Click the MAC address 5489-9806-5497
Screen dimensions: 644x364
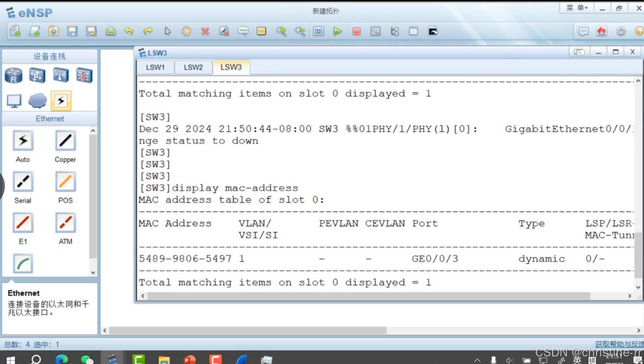tap(185, 259)
